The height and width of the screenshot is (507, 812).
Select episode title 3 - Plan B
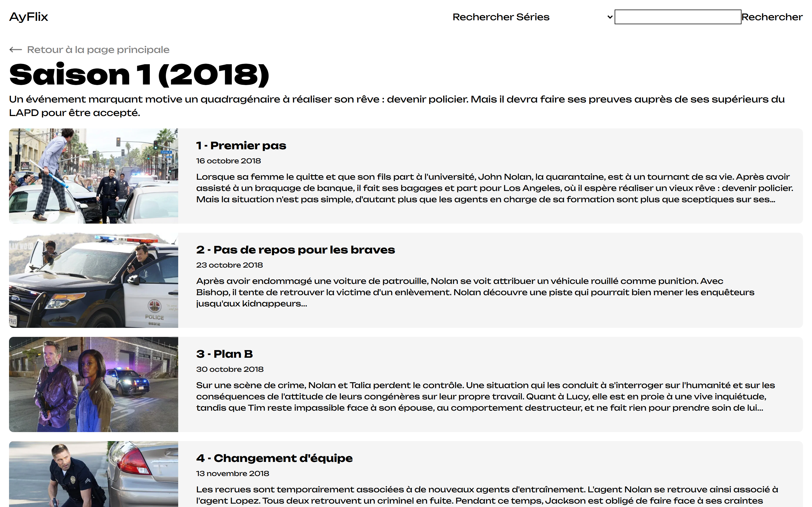(224, 354)
